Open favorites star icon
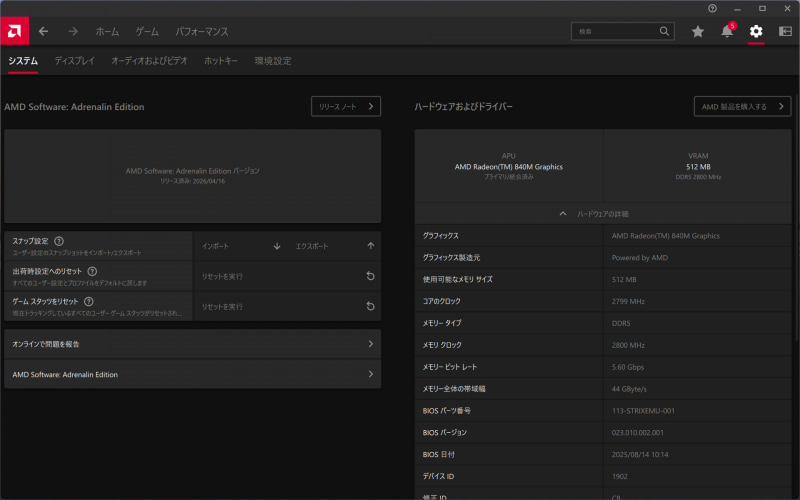This screenshot has height=500, width=800. [x=697, y=32]
